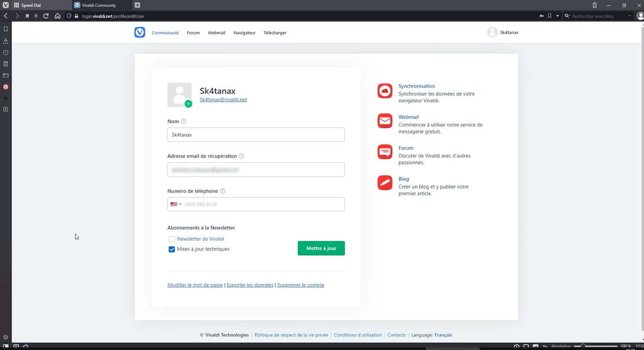Image resolution: width=644 pixels, height=350 pixels.
Task: Click the fast forward navigation button
Action: 36,16
